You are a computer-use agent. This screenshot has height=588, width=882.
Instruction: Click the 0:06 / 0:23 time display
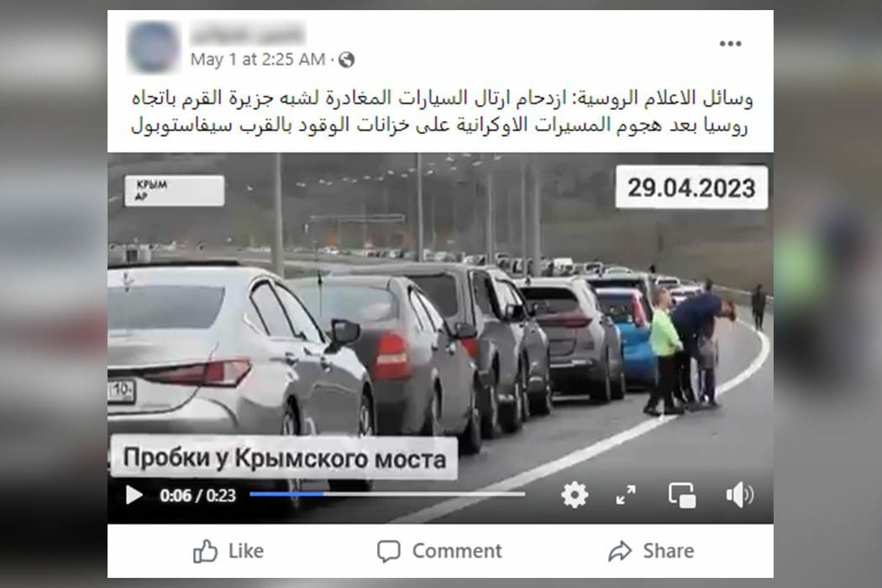pos(197,495)
